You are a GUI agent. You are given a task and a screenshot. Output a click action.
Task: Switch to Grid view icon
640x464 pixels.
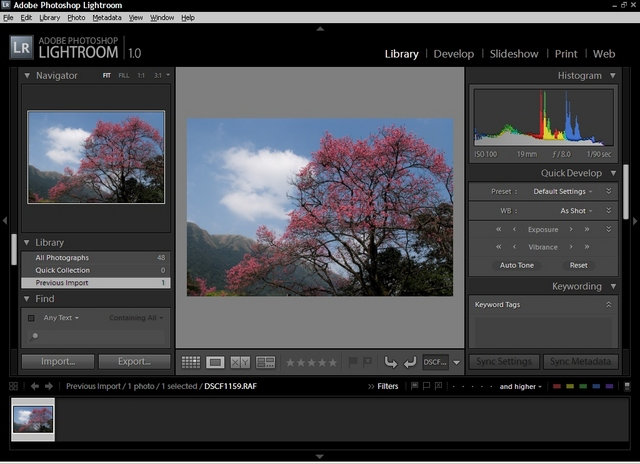tap(191, 362)
